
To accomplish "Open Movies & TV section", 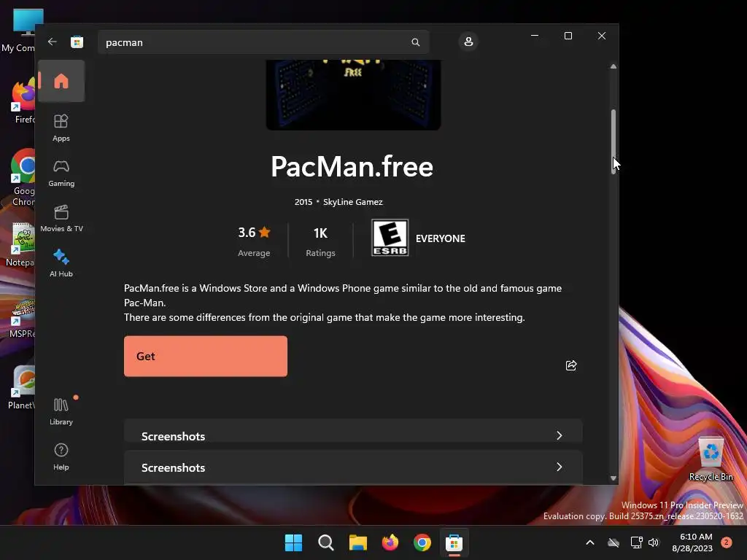I will pos(61,219).
